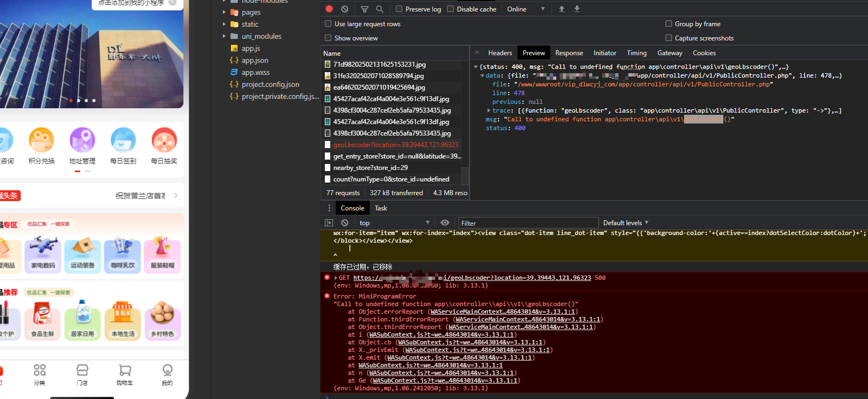Screen dimensions: 868x399
Task: Open the Default levels dropdown
Action: click(x=626, y=222)
